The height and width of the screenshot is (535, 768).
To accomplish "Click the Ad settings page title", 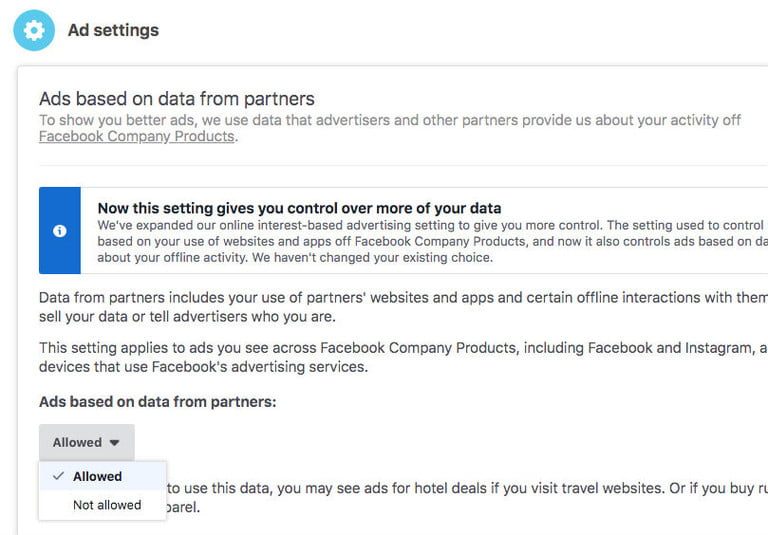I will 113,30.
